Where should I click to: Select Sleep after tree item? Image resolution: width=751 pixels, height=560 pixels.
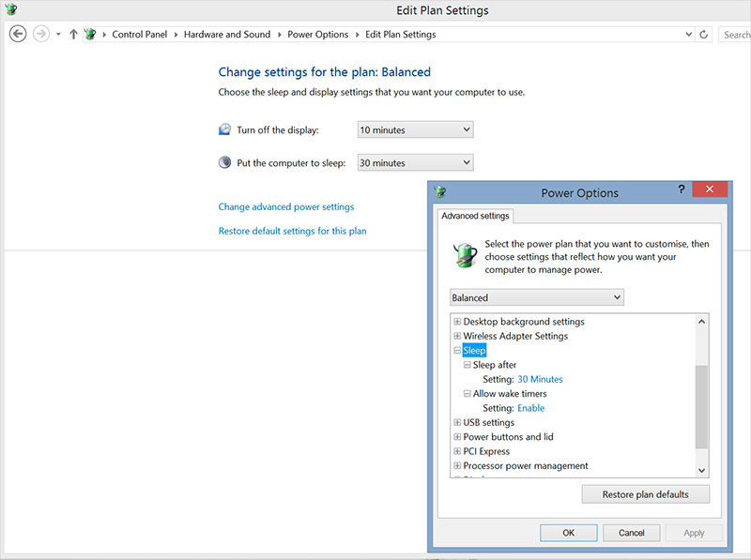point(495,365)
